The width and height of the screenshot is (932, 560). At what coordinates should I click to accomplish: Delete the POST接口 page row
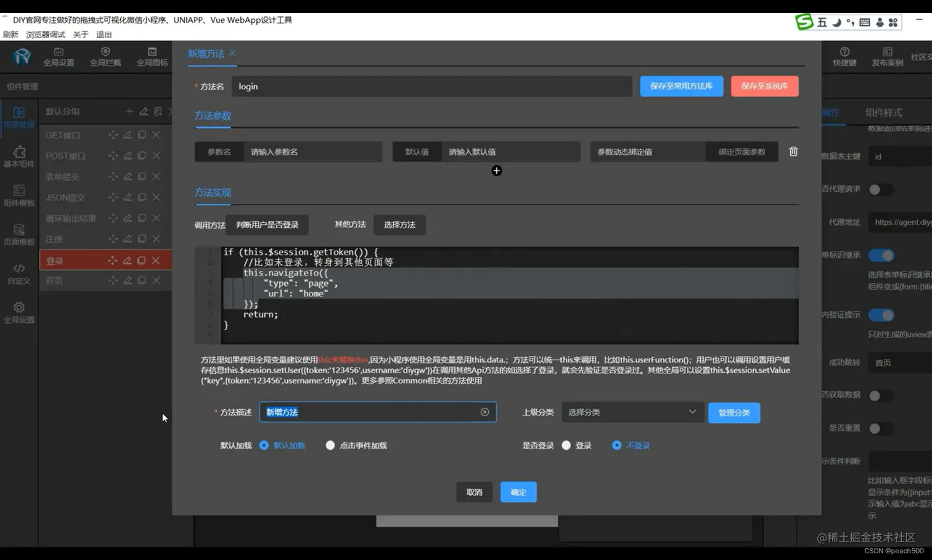(157, 156)
